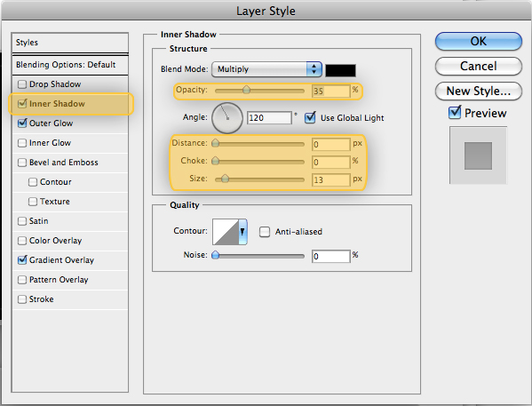Click the Opacity slider handle
The width and height of the screenshot is (532, 406).
click(247, 90)
